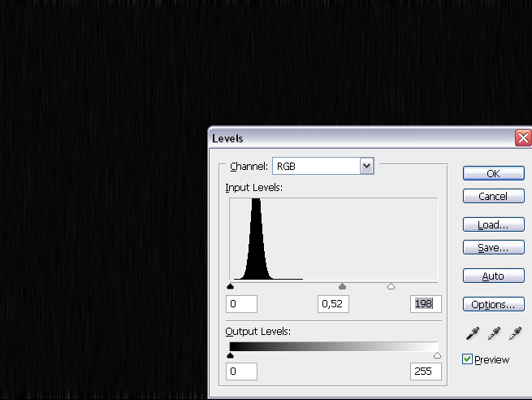Click the output shadow field showing 0
This screenshot has height=400, width=532.
[x=241, y=371]
